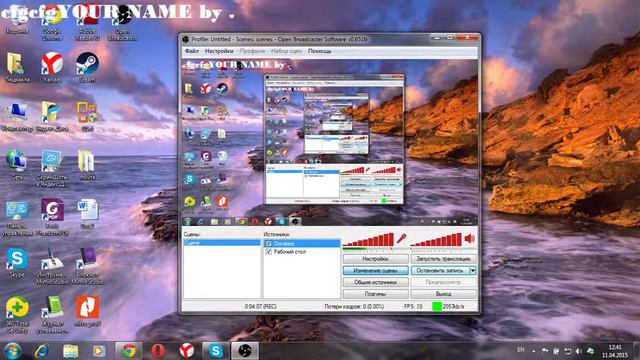640x360 pixels.
Task: Click the Изменение сцены button
Action: (376, 270)
